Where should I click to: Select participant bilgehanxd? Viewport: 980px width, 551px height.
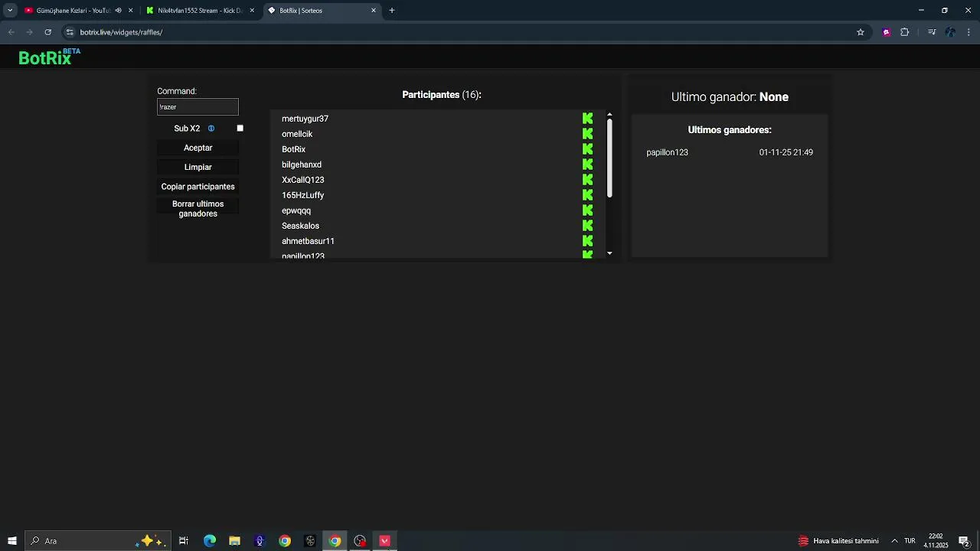pos(302,165)
